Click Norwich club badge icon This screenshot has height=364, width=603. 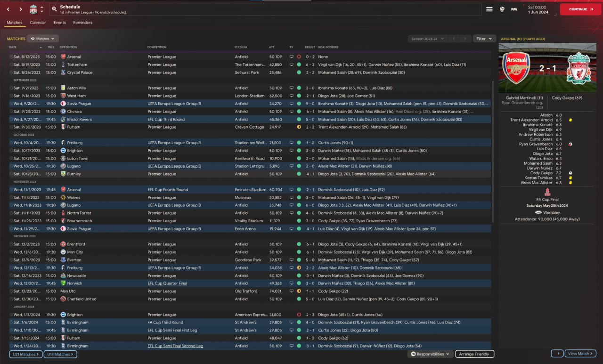(63, 283)
